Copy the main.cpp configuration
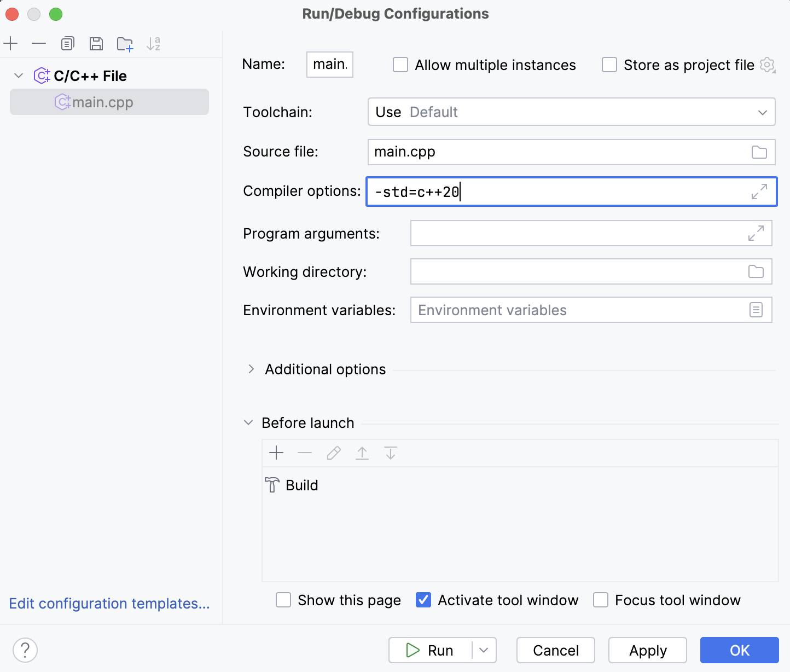Viewport: 790px width, 672px height. tap(67, 44)
